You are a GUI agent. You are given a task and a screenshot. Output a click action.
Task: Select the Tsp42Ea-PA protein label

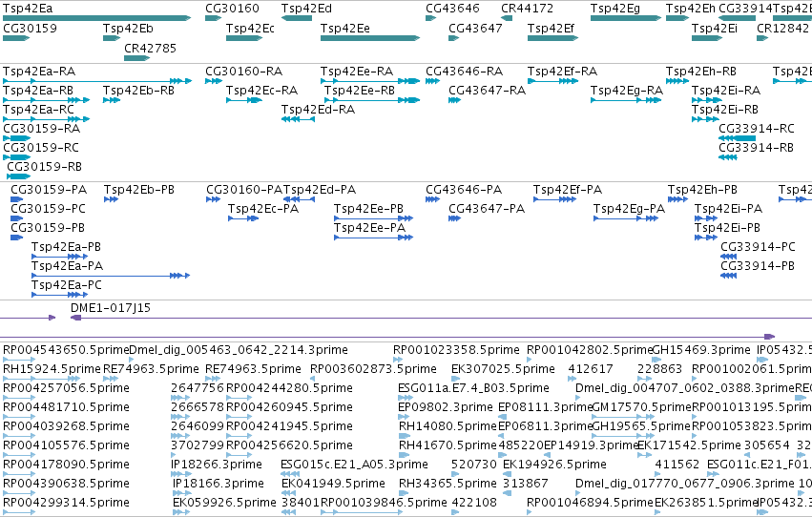click(x=68, y=265)
